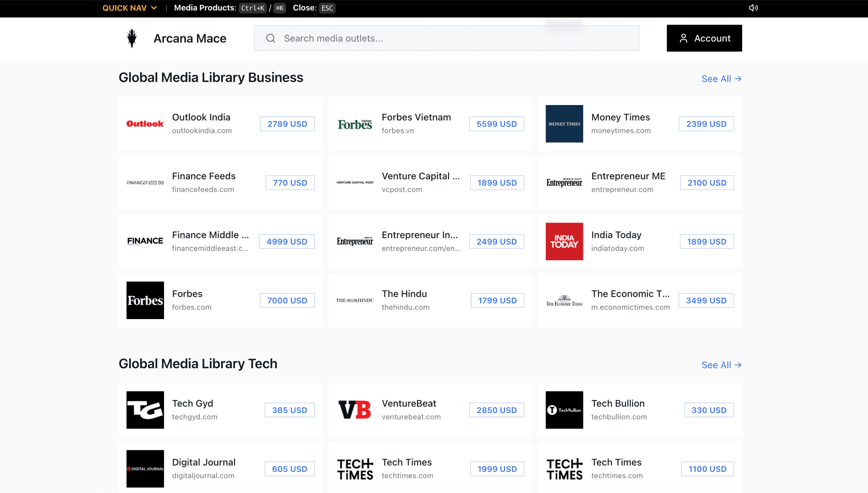The height and width of the screenshot is (493, 868).
Task: Click the Money Times logo thumbnail
Action: (564, 124)
